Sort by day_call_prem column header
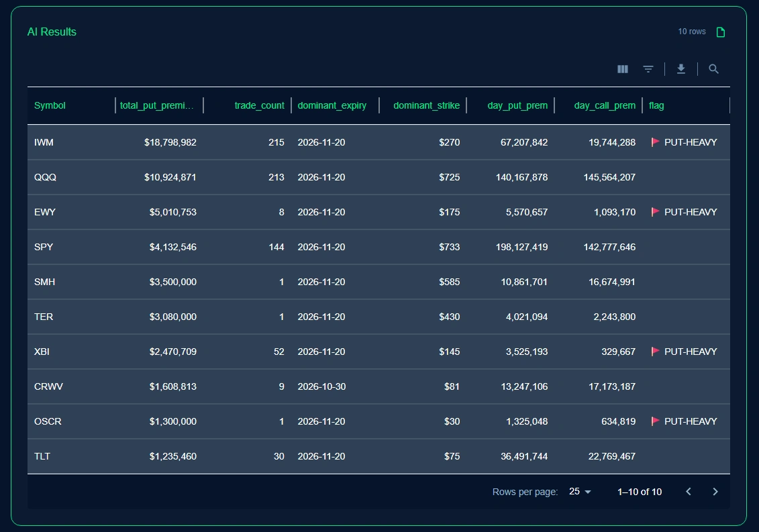This screenshot has height=532, width=759. tap(605, 105)
